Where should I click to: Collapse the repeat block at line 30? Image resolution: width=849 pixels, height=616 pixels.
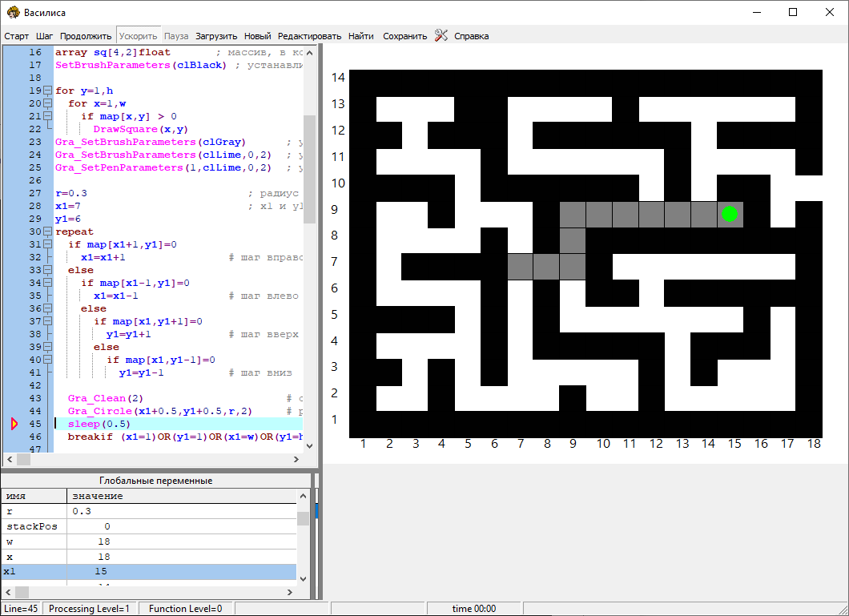[x=47, y=232]
